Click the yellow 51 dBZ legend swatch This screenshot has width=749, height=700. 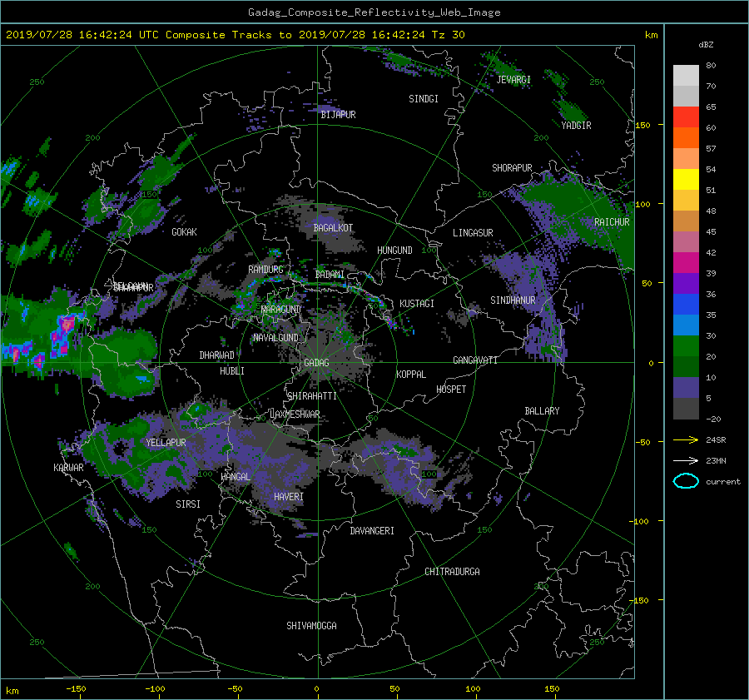coord(686,179)
